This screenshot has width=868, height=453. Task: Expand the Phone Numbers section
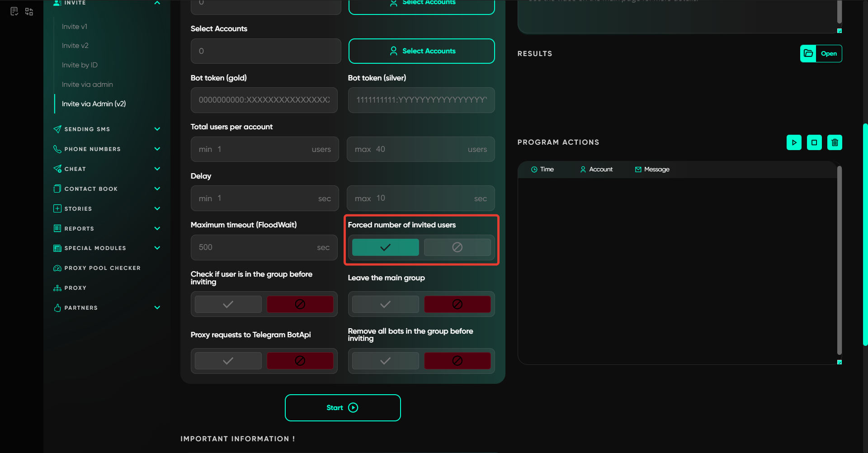(x=157, y=149)
